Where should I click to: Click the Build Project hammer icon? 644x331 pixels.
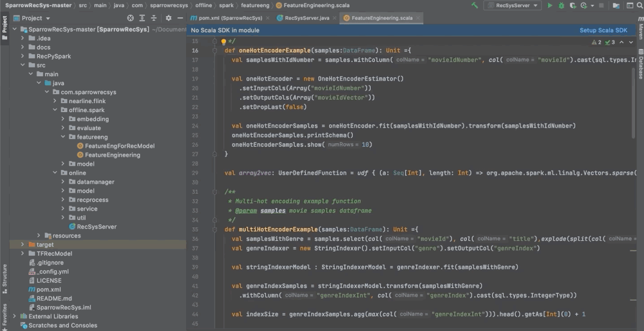[475, 5]
